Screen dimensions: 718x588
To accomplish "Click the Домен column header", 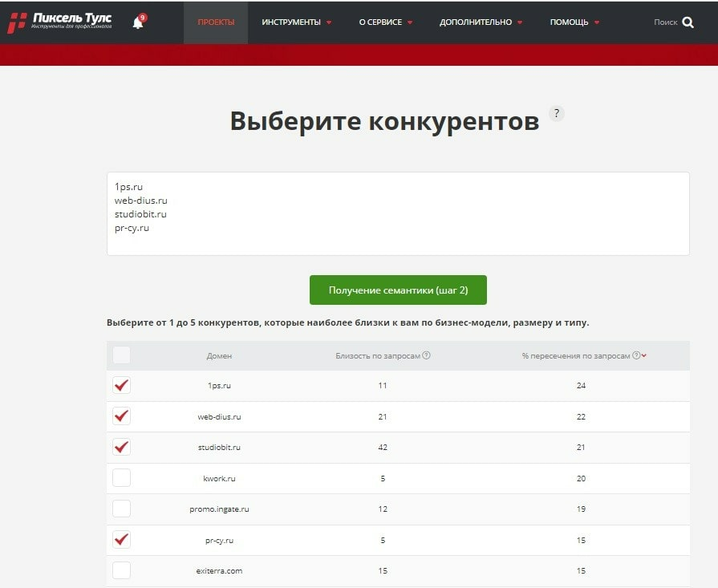I will [x=219, y=356].
